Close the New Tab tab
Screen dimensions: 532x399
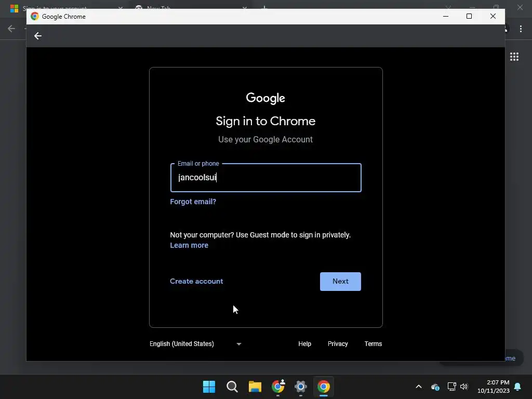[x=245, y=7]
